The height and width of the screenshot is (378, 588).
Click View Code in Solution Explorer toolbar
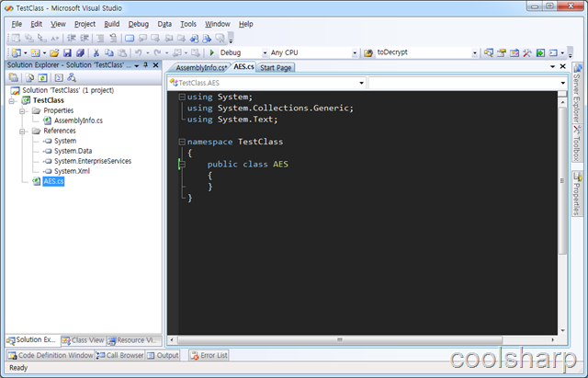(x=59, y=77)
